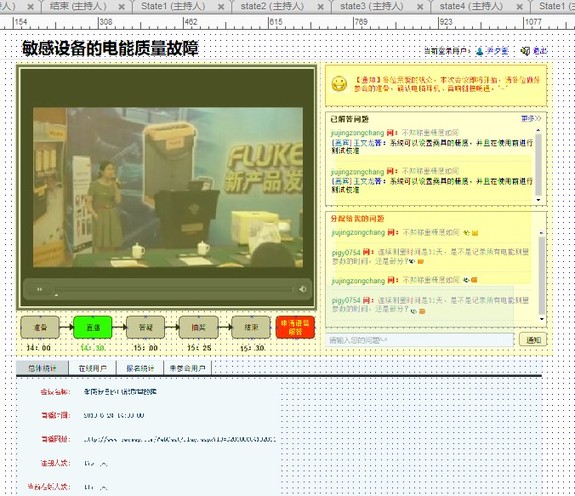Open the 更多>> link in answered questions
The width and height of the screenshot is (575, 496).
tap(531, 118)
